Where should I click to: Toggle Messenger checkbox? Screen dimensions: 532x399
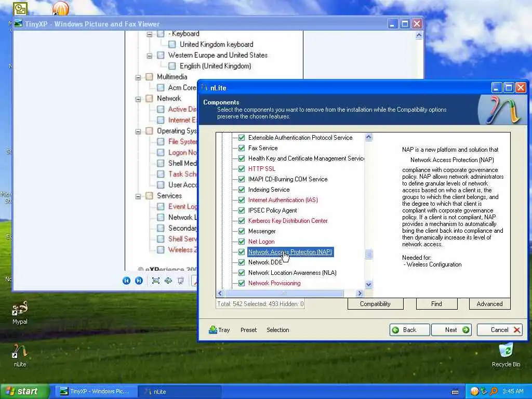[x=242, y=231]
